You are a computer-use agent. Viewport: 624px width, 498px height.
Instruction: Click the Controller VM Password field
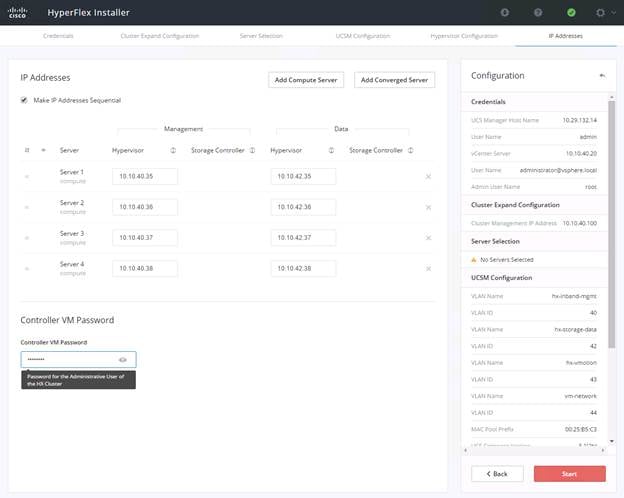[78, 359]
